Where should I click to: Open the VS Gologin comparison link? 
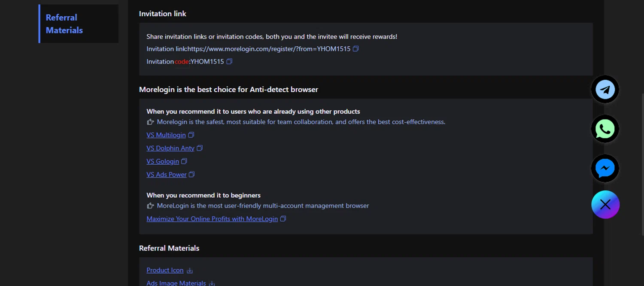tap(163, 162)
